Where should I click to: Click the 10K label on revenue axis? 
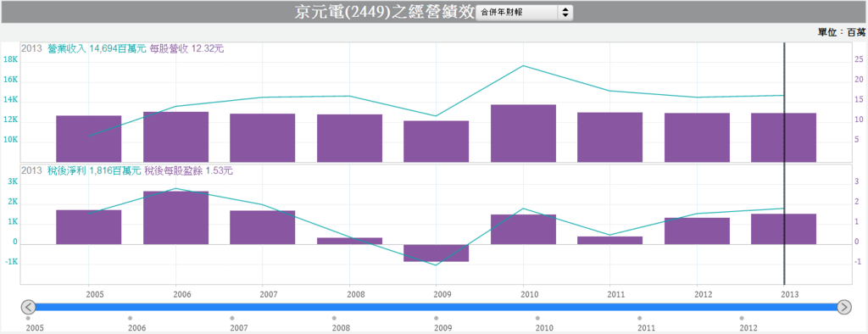click(11, 140)
